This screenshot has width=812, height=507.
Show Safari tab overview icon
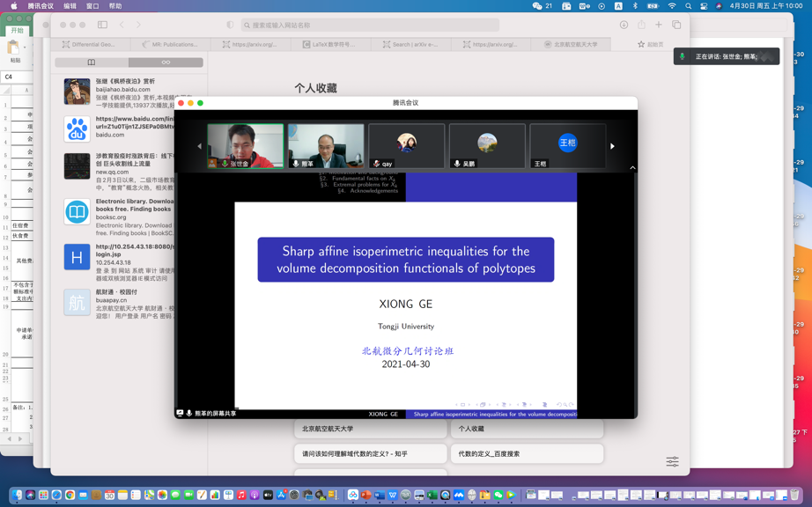point(676,25)
